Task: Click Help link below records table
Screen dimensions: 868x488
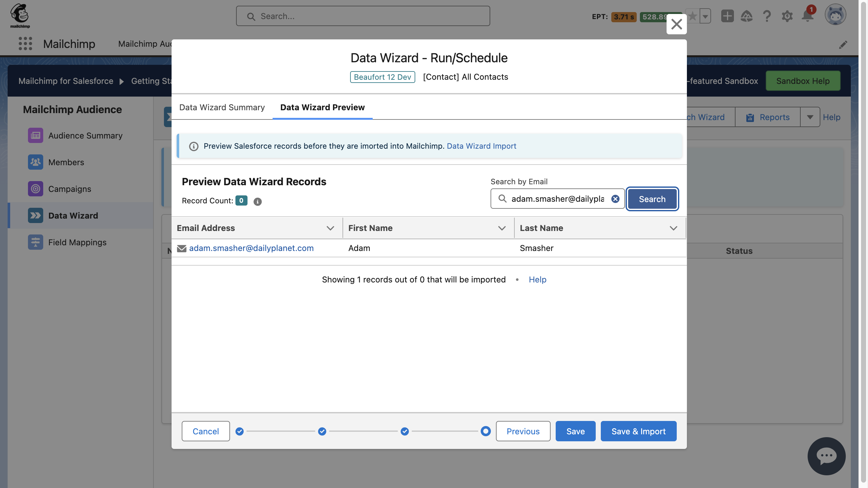Action: (x=538, y=280)
